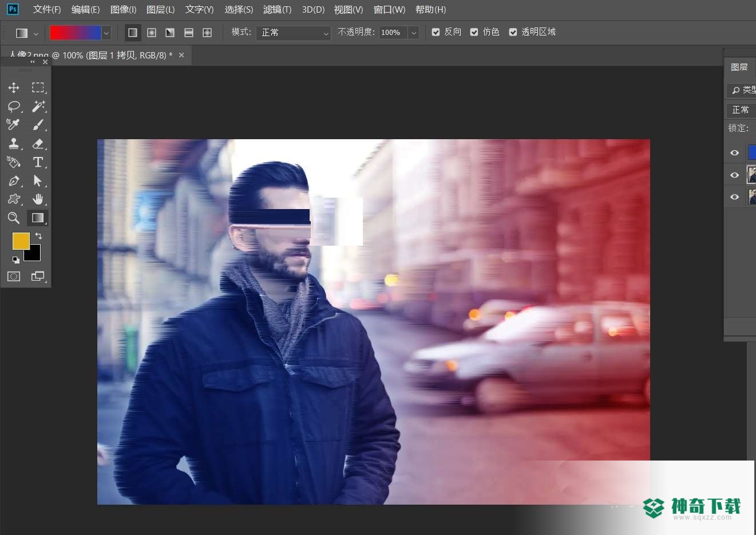
Task: Choose radial gradient style
Action: pyautogui.click(x=152, y=33)
